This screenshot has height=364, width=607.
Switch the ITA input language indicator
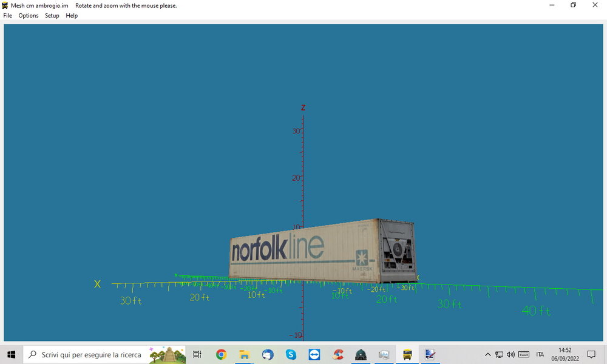click(540, 354)
